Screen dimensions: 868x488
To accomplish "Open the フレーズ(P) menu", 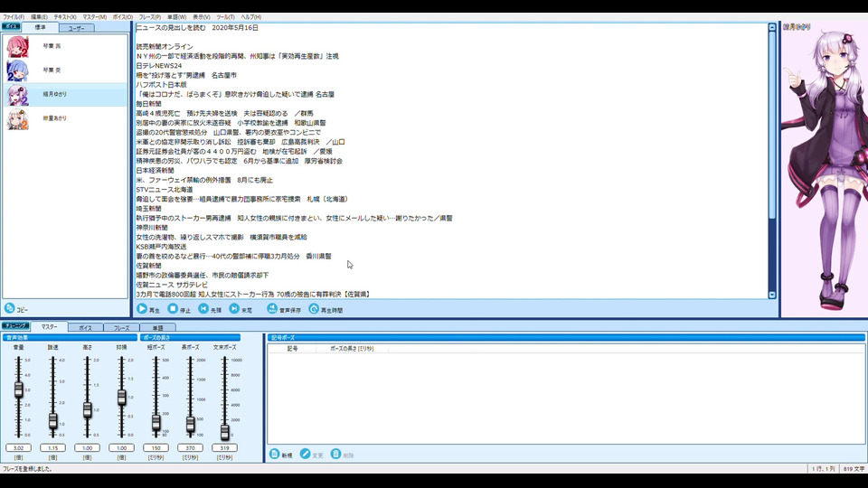I will tap(149, 17).
